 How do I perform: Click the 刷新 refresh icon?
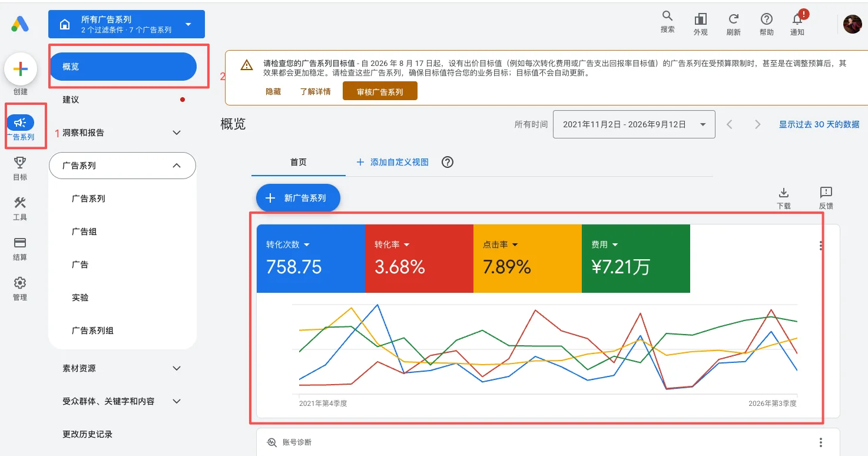[733, 19]
